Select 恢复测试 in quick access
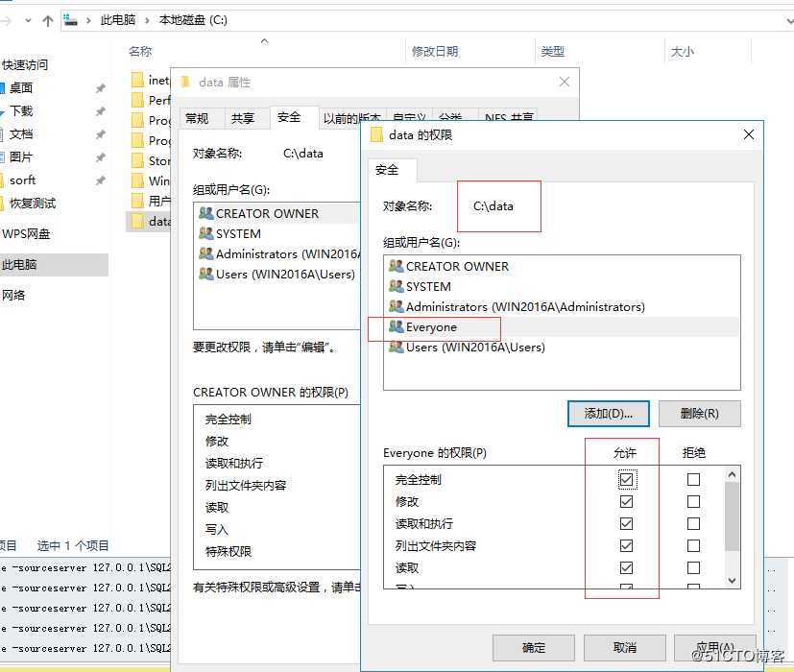794x672 pixels. [x=32, y=204]
